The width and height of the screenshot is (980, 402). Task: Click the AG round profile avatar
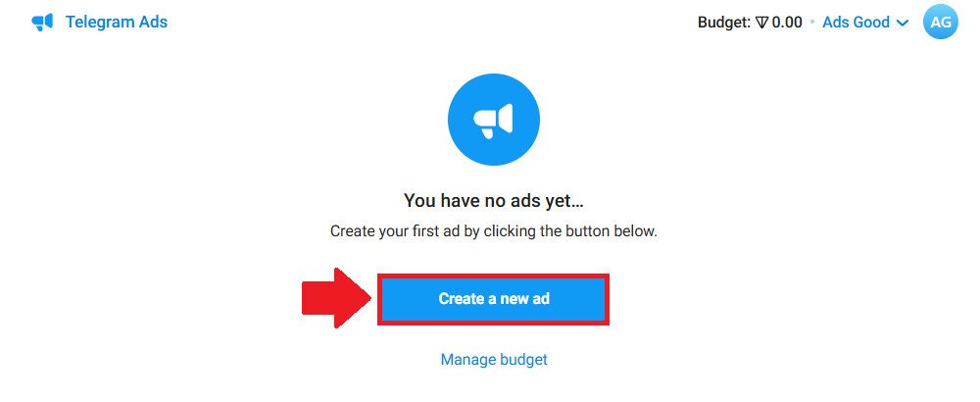(941, 22)
